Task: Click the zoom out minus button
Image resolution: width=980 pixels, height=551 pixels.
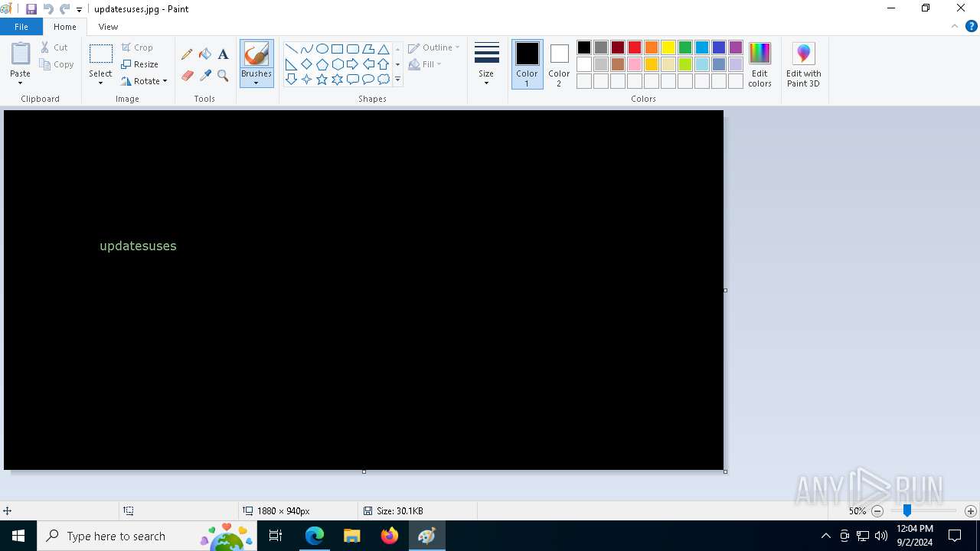Action: click(x=877, y=511)
